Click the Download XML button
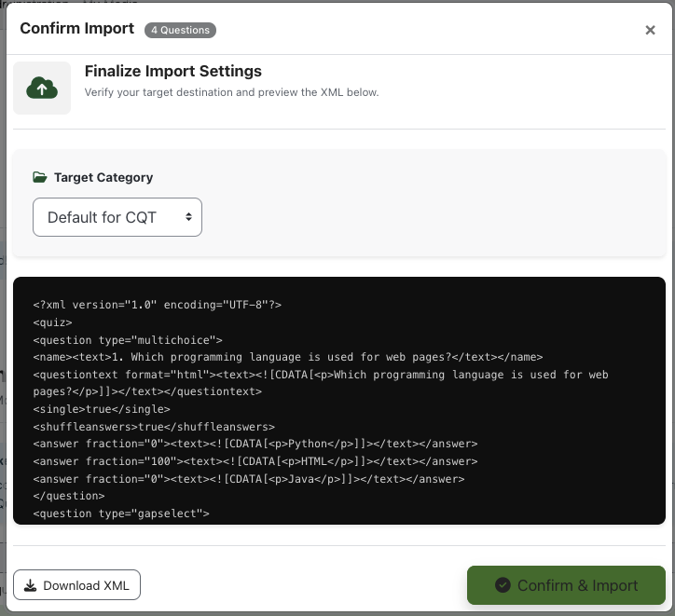The image size is (675, 616). (x=76, y=585)
